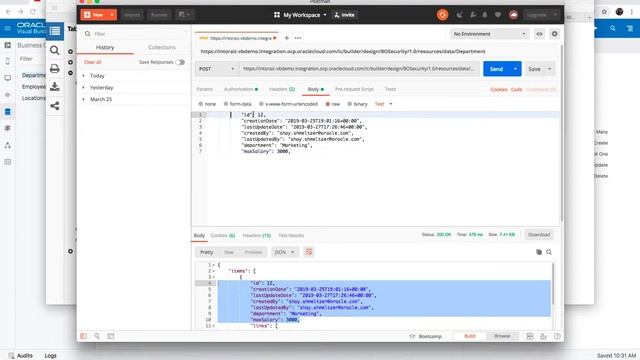640x360 pixels.
Task: Click download icon in Visual Builder sidebar
Action: pos(55,87)
